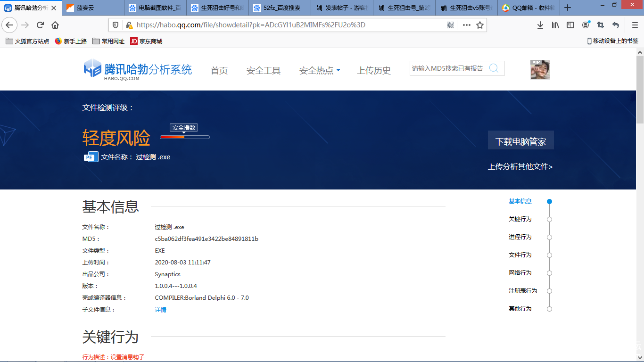This screenshot has width=644, height=362.
Task: Click the 安全指数 risk progress bar
Action: (x=185, y=137)
